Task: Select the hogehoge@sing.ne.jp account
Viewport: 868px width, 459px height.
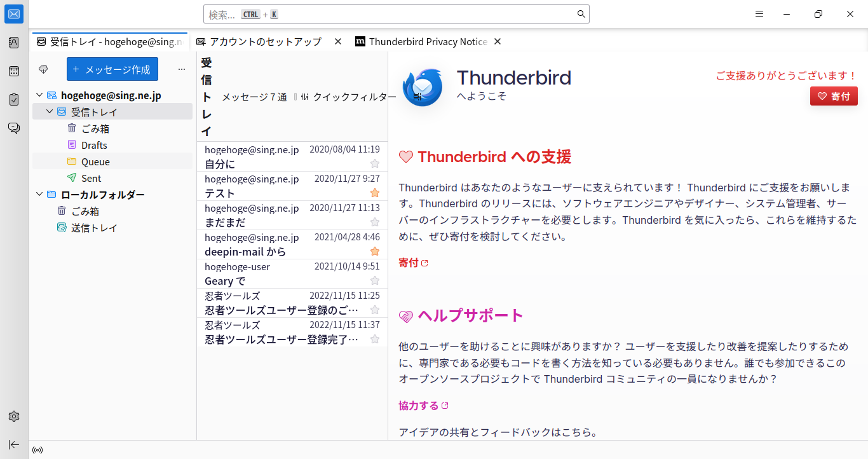Action: [111, 95]
